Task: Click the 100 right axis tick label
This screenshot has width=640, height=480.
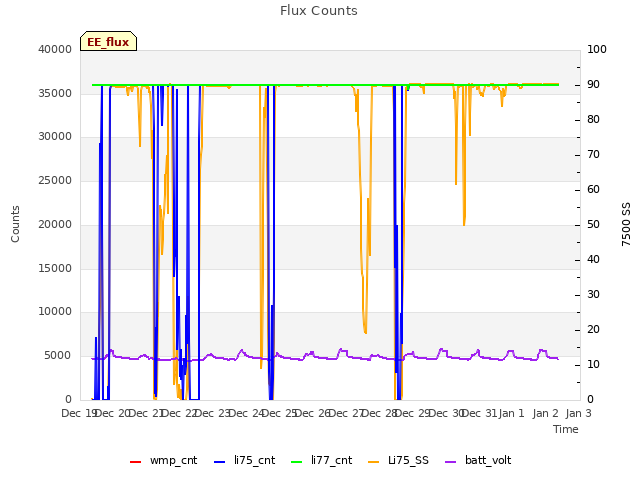Action: (597, 49)
